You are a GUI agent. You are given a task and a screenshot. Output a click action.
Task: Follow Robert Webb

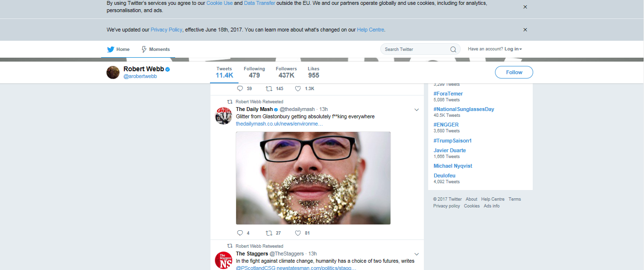(514, 72)
